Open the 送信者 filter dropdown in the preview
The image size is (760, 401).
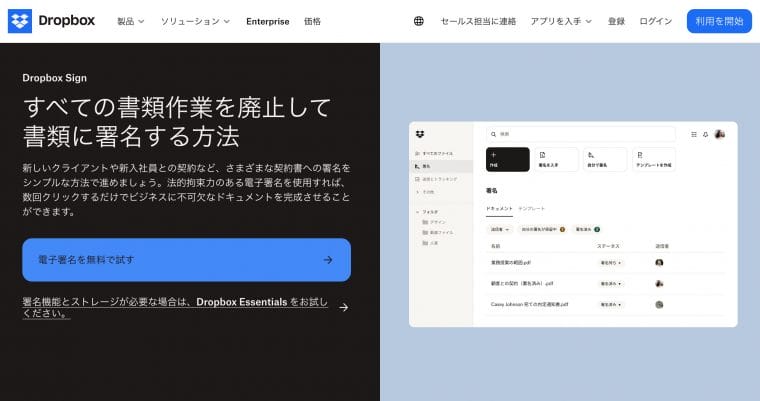(x=499, y=229)
